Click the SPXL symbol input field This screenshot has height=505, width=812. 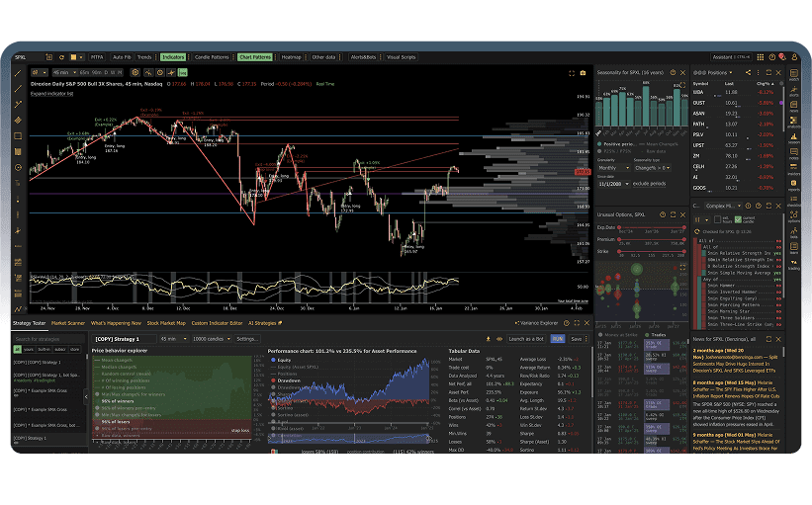coord(29,57)
